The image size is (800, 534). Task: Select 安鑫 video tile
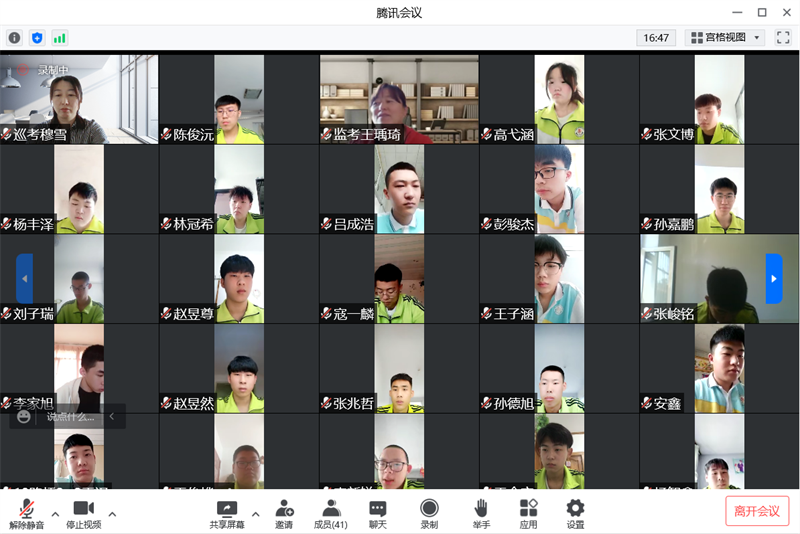[719, 369]
